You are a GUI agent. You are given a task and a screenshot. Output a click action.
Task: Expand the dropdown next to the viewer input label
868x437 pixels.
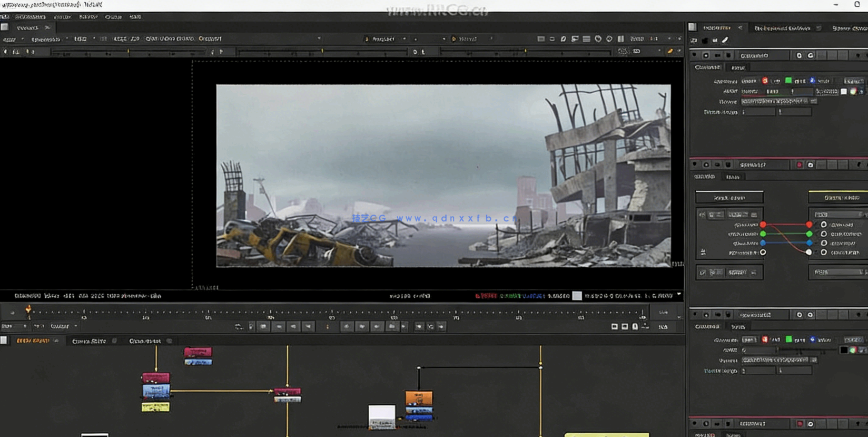click(x=405, y=39)
